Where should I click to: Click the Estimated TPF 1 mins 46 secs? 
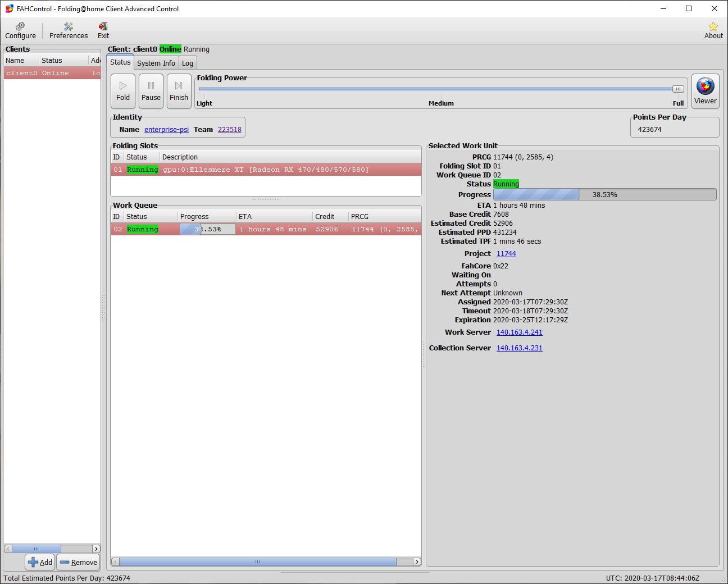(x=517, y=241)
